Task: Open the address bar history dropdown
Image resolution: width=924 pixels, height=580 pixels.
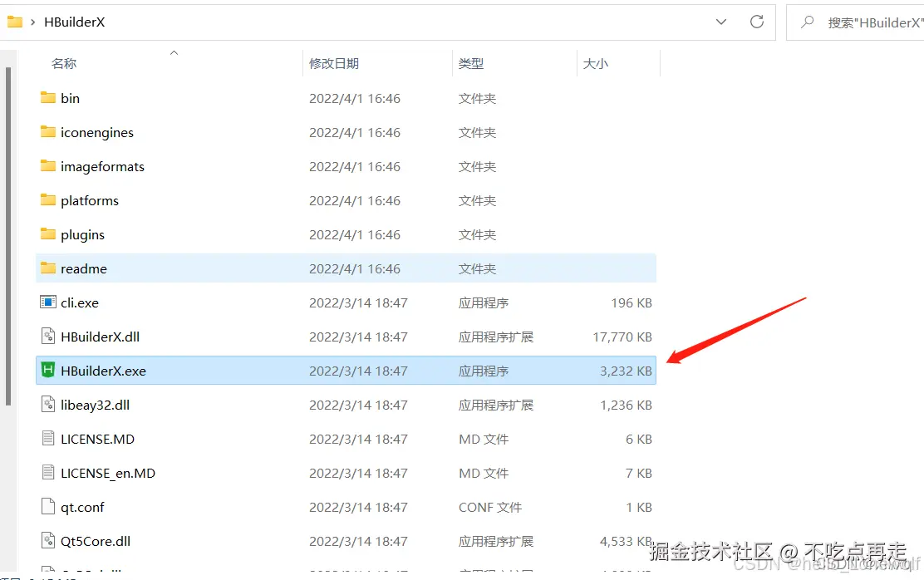Action: pyautogui.click(x=720, y=22)
